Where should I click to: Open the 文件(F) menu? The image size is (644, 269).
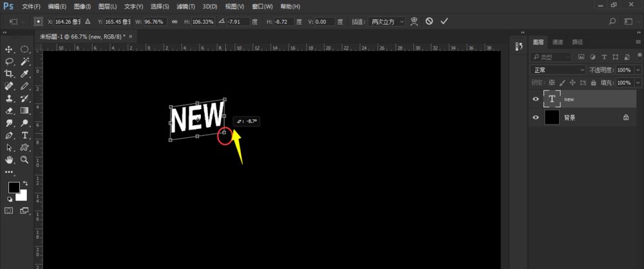click(x=31, y=6)
